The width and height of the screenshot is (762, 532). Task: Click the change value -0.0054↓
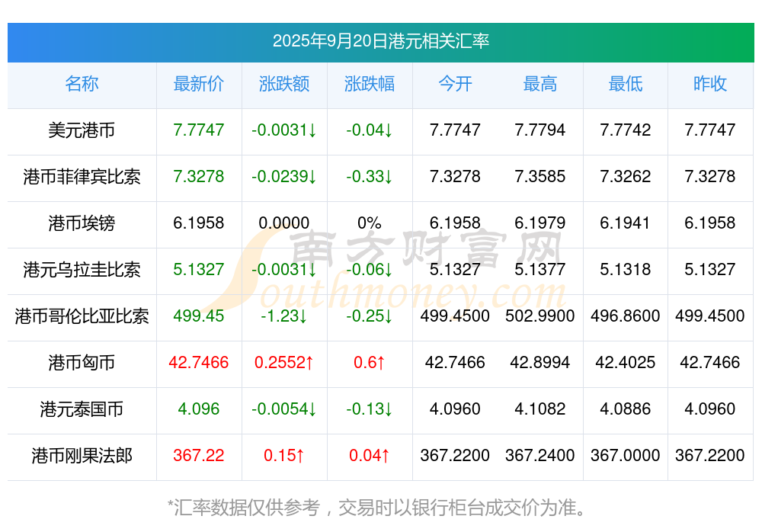(284, 409)
